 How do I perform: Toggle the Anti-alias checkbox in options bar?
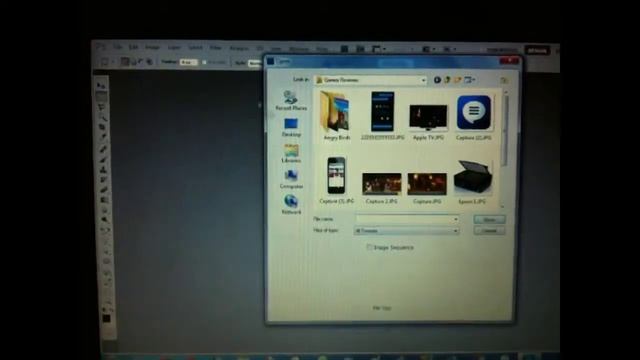click(x=204, y=62)
